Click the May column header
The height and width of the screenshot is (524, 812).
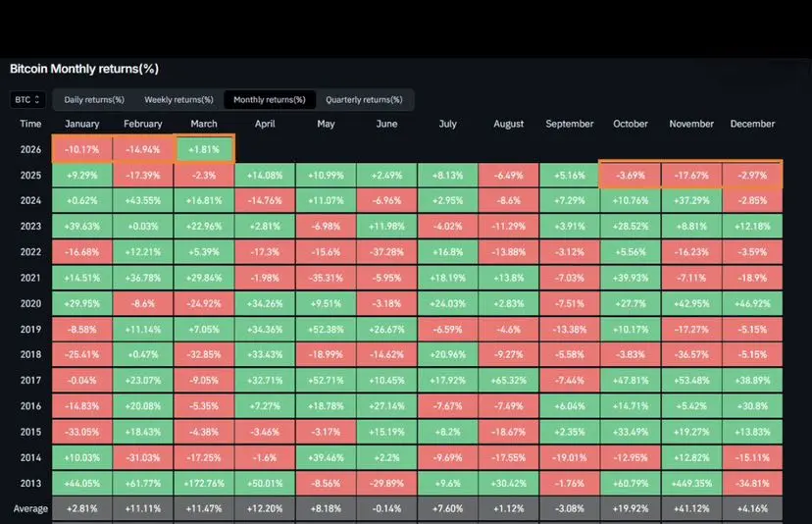pyautogui.click(x=326, y=124)
